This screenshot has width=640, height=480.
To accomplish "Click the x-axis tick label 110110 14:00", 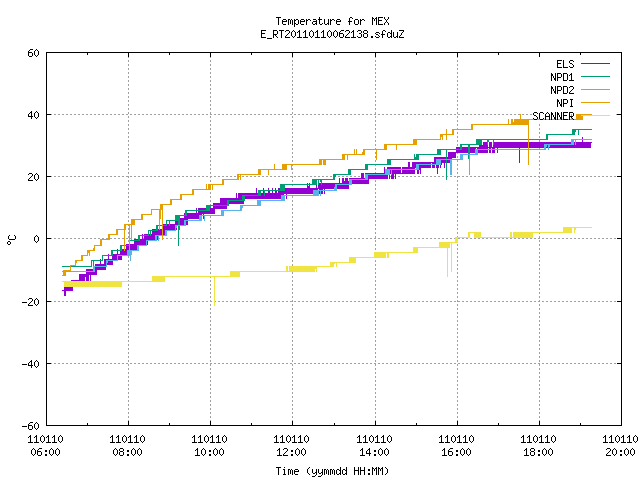I will [375, 446].
